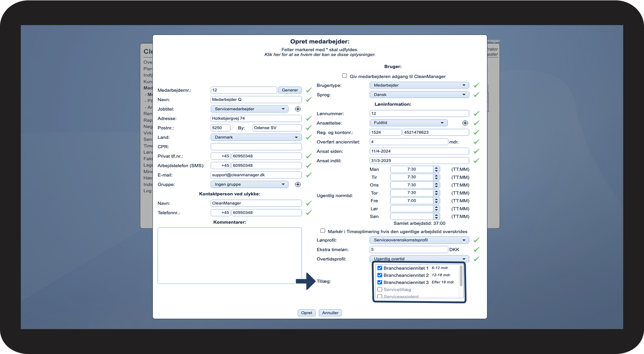Click green checkmark beside Ansat indtil field
Viewport: 644px width, 354px height.
click(476, 161)
